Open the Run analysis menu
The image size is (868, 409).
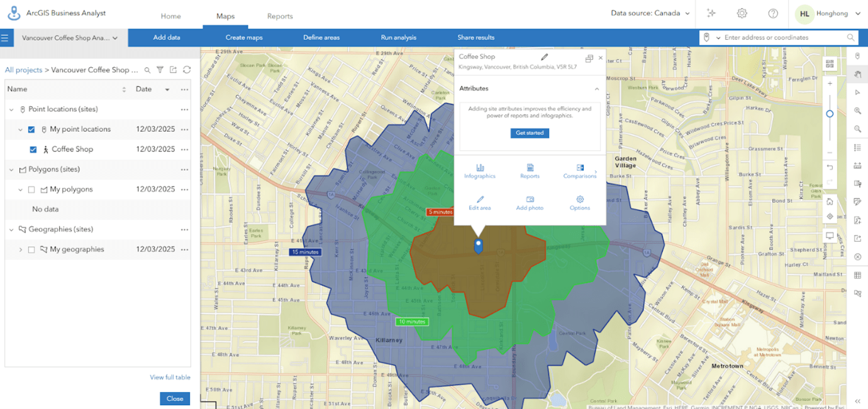point(399,38)
